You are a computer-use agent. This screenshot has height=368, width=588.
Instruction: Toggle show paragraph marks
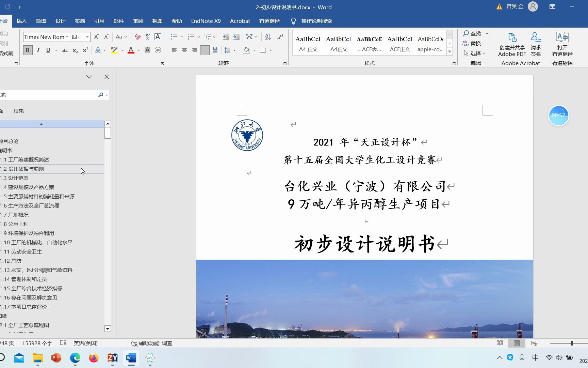[280, 37]
